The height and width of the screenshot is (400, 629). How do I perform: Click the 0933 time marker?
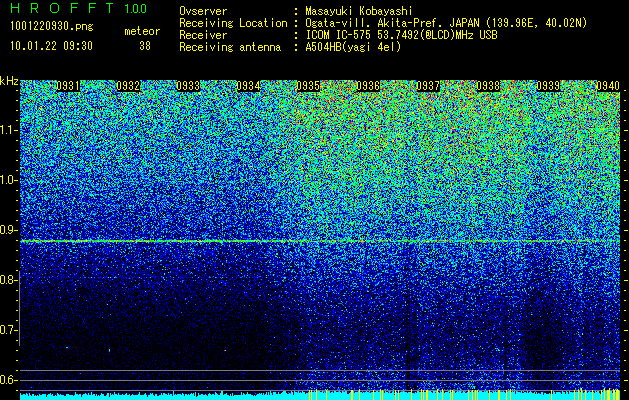pyautogui.click(x=188, y=86)
